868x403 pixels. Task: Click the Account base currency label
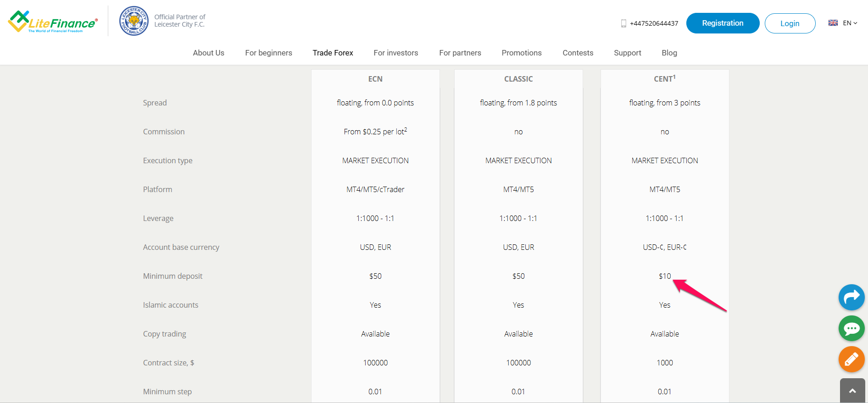pyautogui.click(x=181, y=248)
